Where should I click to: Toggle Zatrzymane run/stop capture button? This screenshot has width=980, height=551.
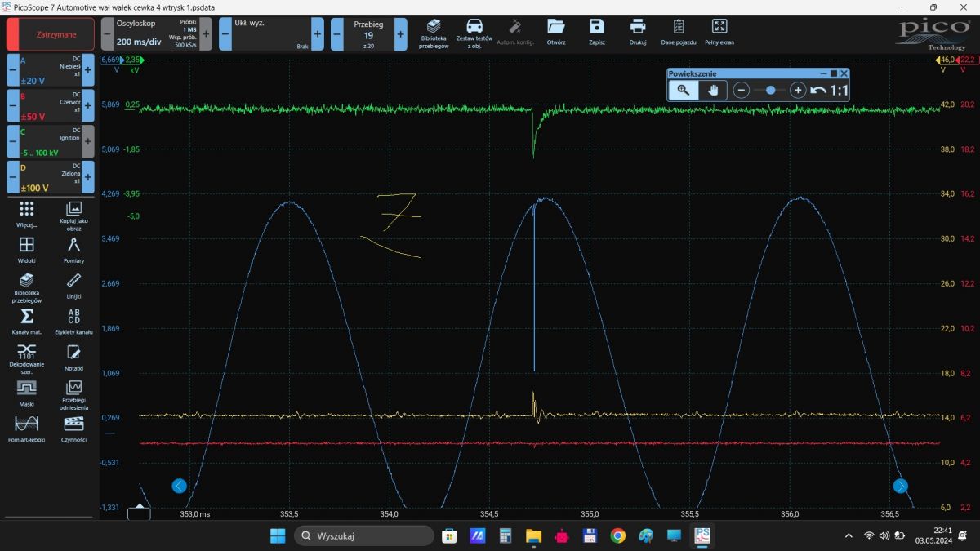50,34
